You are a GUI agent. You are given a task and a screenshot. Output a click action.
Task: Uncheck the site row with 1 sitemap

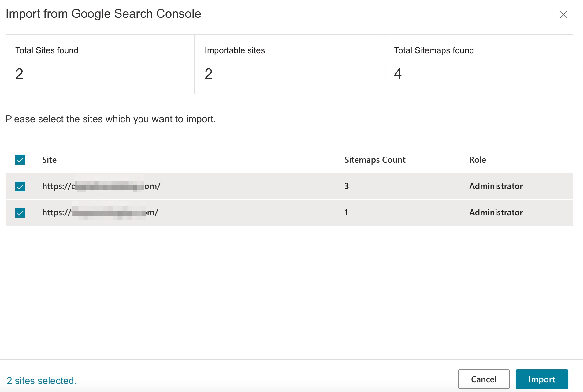[20, 213]
